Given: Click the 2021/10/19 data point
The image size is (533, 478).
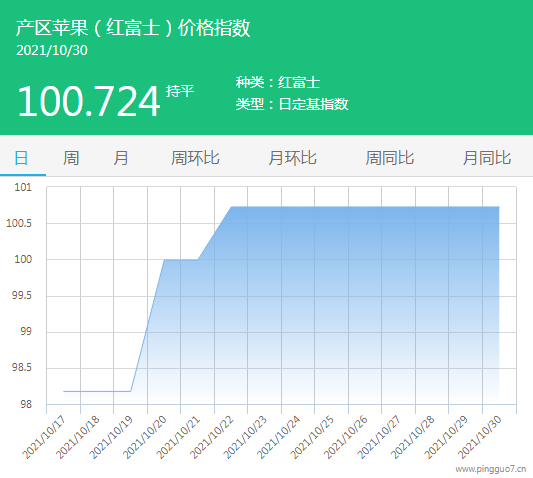Looking at the screenshot, I should click(x=131, y=391).
